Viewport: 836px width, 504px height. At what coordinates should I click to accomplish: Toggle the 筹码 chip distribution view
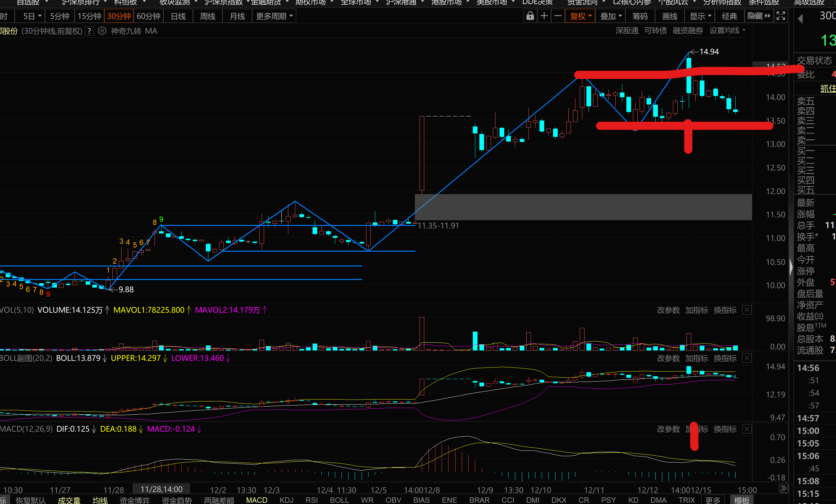(640, 16)
